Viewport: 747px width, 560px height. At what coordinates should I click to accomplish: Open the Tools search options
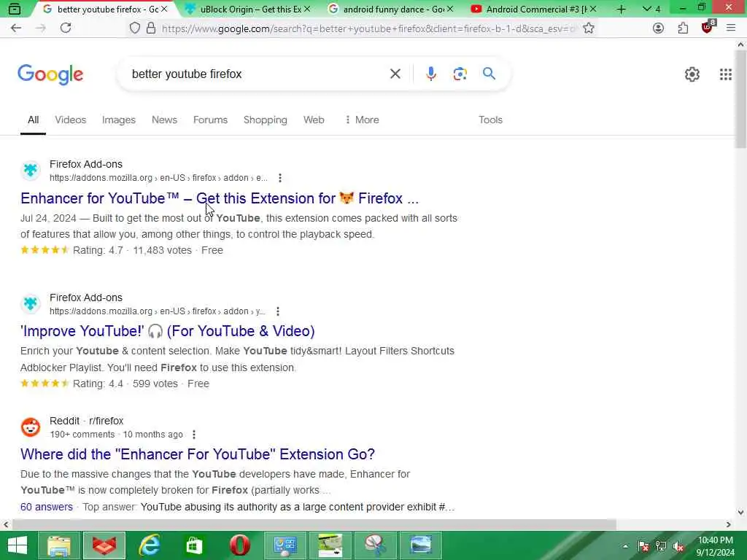pyautogui.click(x=490, y=120)
